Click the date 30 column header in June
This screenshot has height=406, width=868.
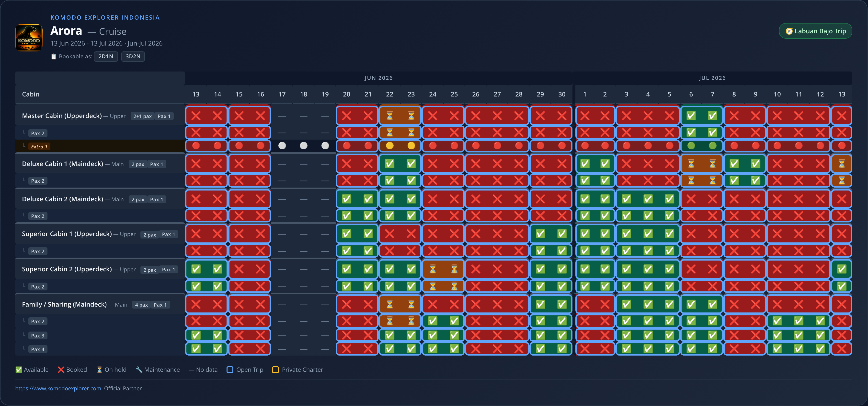[x=562, y=94]
